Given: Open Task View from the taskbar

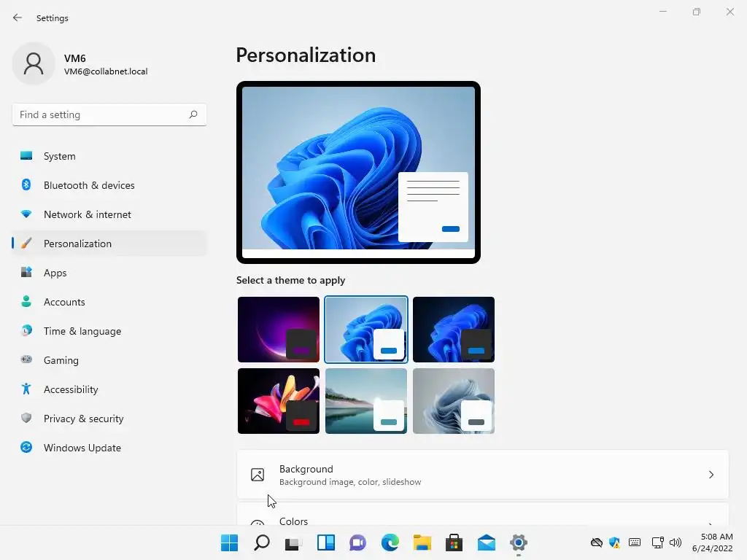Looking at the screenshot, I should point(293,542).
